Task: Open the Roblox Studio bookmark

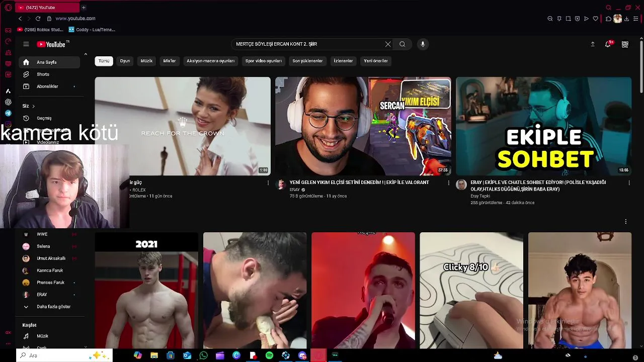Action: click(x=40, y=30)
